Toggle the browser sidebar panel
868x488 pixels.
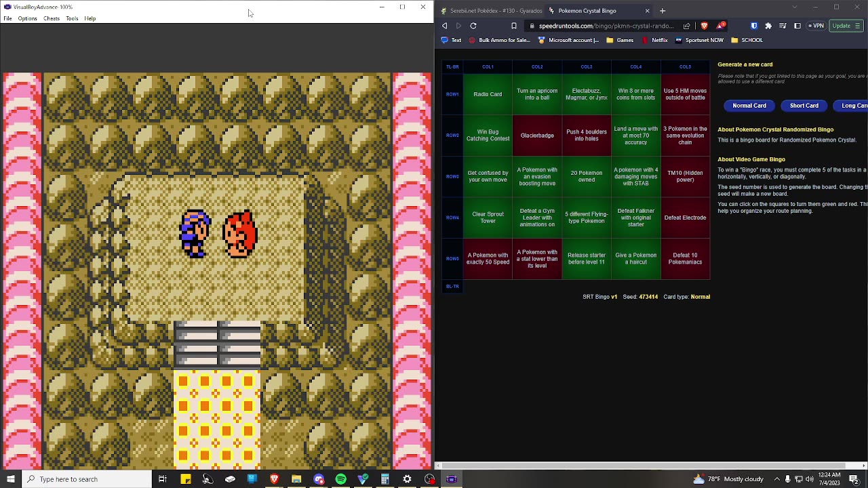797,26
